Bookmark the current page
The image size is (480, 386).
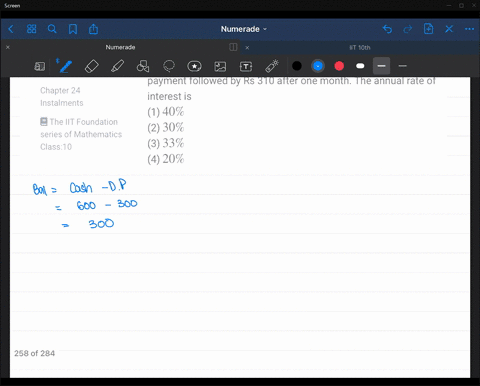click(x=73, y=29)
